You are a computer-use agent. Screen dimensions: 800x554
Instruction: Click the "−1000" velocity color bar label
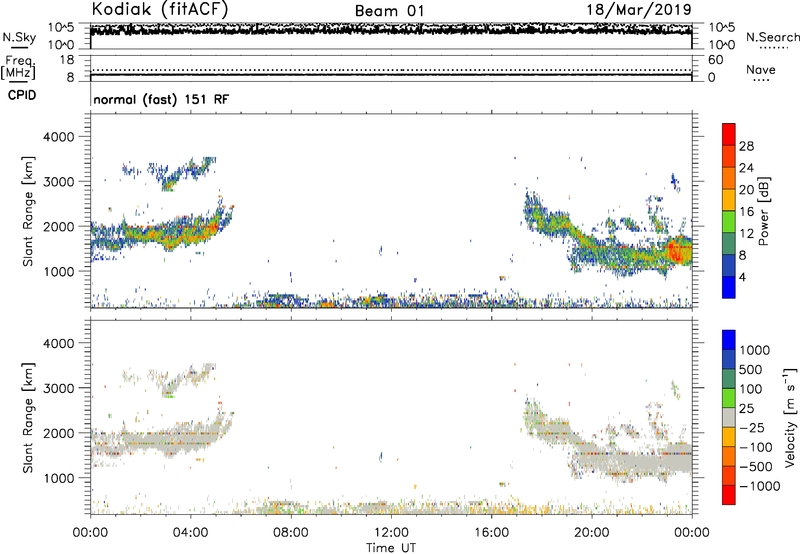pos(759,486)
